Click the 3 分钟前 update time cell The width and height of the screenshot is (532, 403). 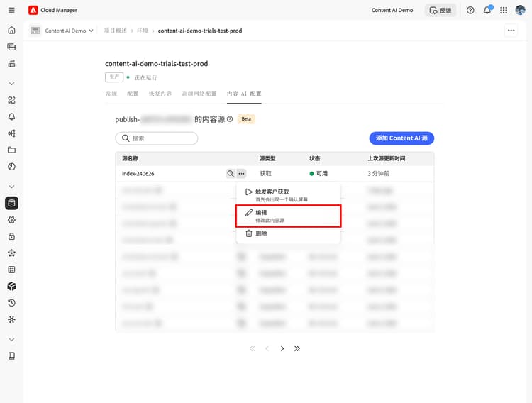coord(378,174)
